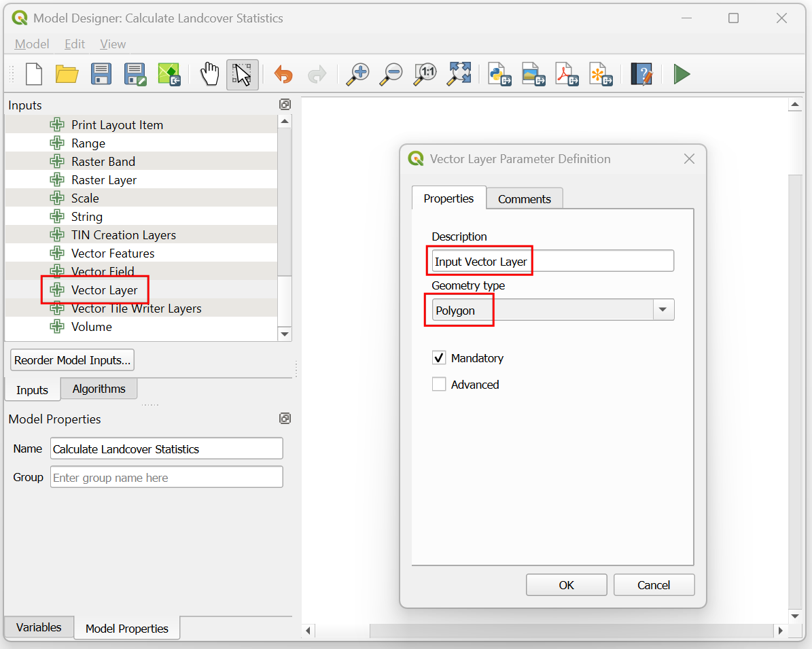Open an existing model with folder icon
The width and height of the screenshot is (812, 649).
click(67, 74)
